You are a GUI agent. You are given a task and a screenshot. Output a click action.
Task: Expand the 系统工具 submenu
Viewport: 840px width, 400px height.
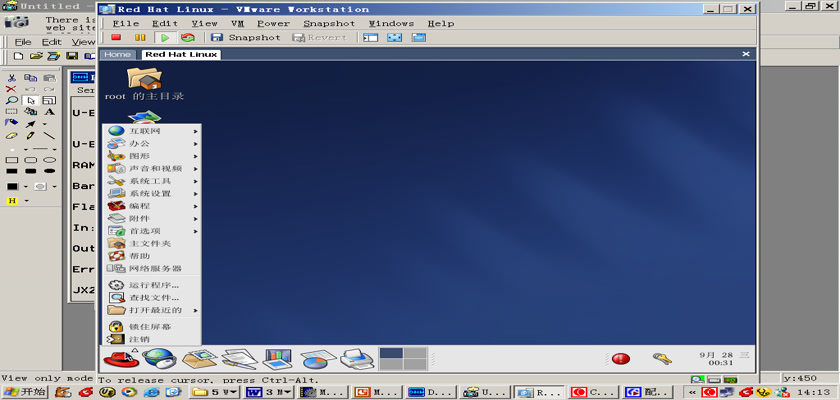152,181
